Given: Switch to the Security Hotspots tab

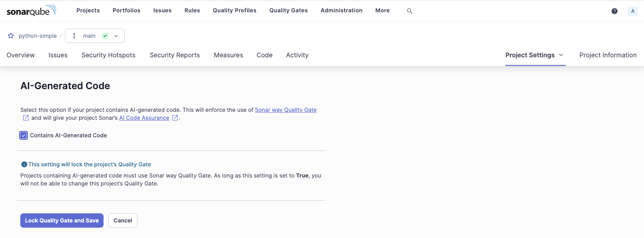Looking at the screenshot, I should 108,55.
